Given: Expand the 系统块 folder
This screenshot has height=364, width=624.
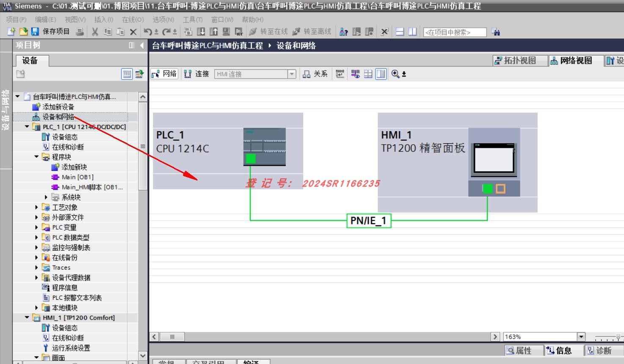Looking at the screenshot, I should click(x=46, y=197).
